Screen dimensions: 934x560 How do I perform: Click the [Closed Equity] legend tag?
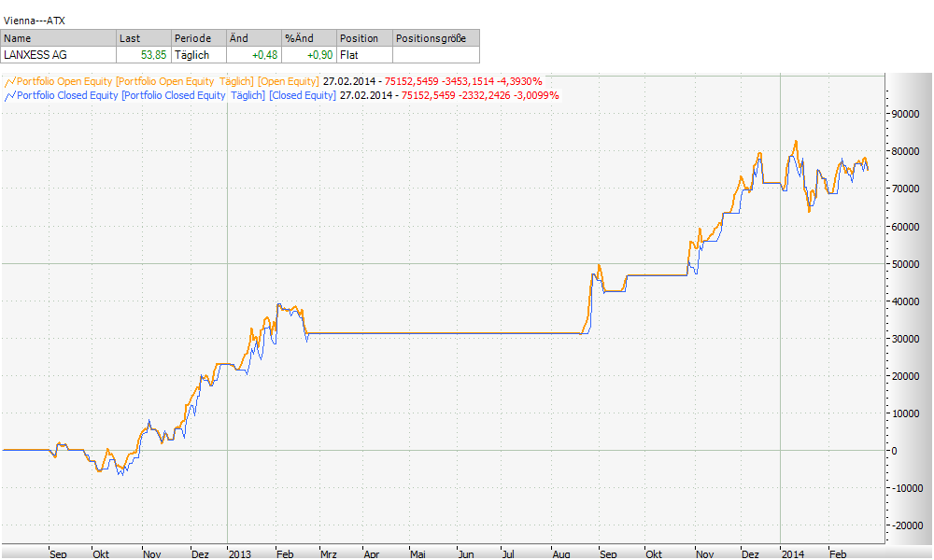click(302, 95)
